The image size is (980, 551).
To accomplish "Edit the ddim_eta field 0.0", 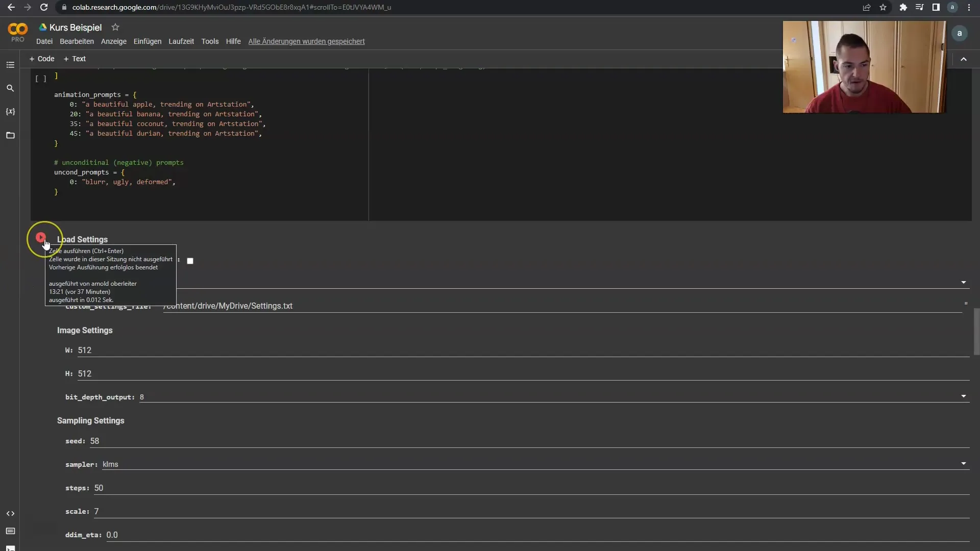I will click(x=537, y=535).
